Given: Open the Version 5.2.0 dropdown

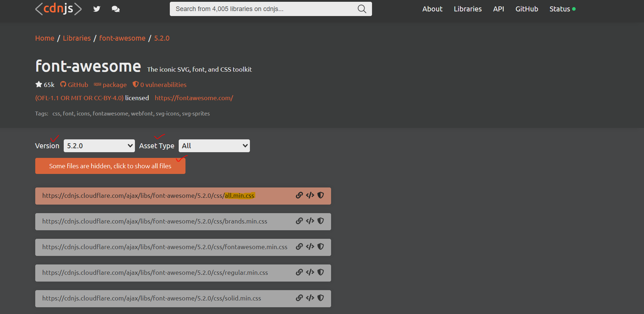Looking at the screenshot, I should click(x=99, y=146).
